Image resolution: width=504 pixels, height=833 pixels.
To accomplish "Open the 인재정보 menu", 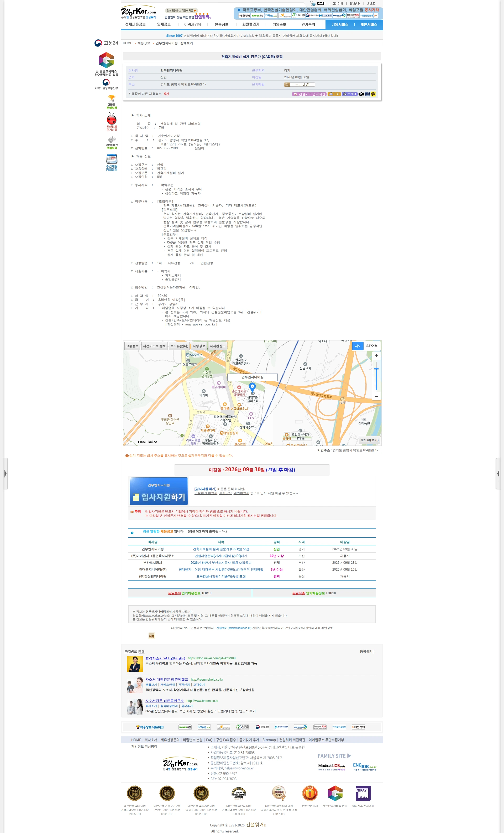I will click(164, 24).
